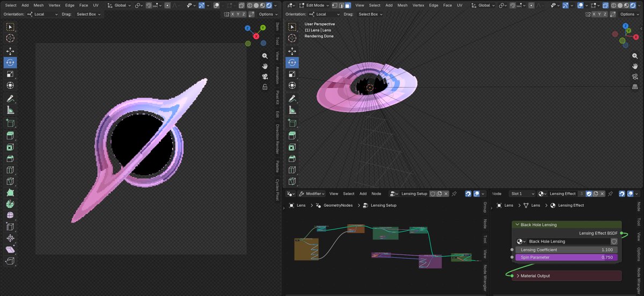Toggle perspective/orthographic grid icon in right viewport

tap(635, 86)
